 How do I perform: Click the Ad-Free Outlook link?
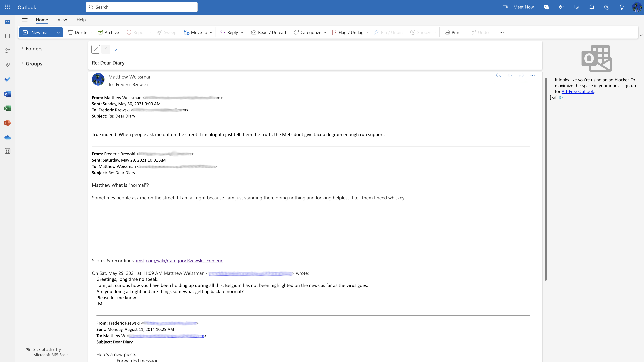[x=577, y=91]
